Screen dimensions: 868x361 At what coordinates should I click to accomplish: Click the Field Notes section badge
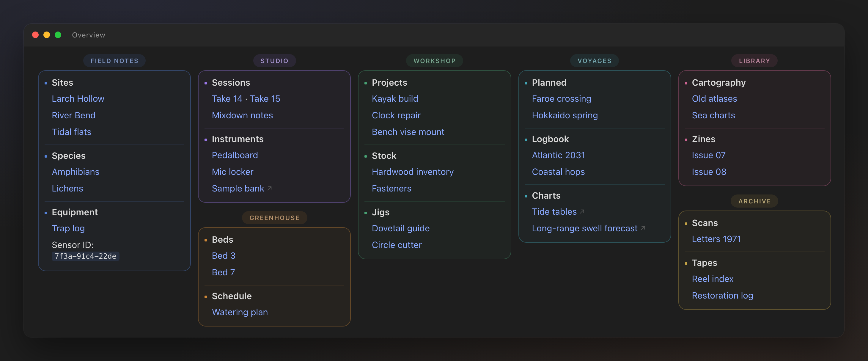coord(114,61)
